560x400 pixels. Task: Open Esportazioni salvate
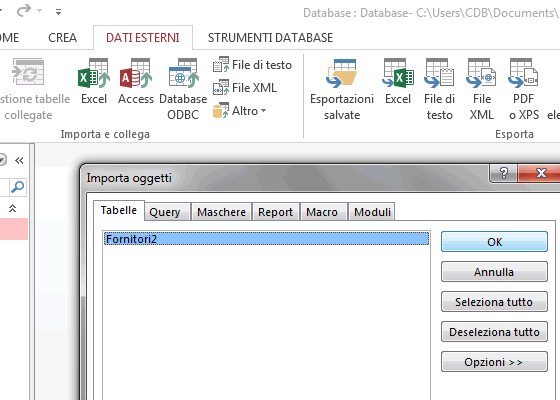tap(342, 89)
